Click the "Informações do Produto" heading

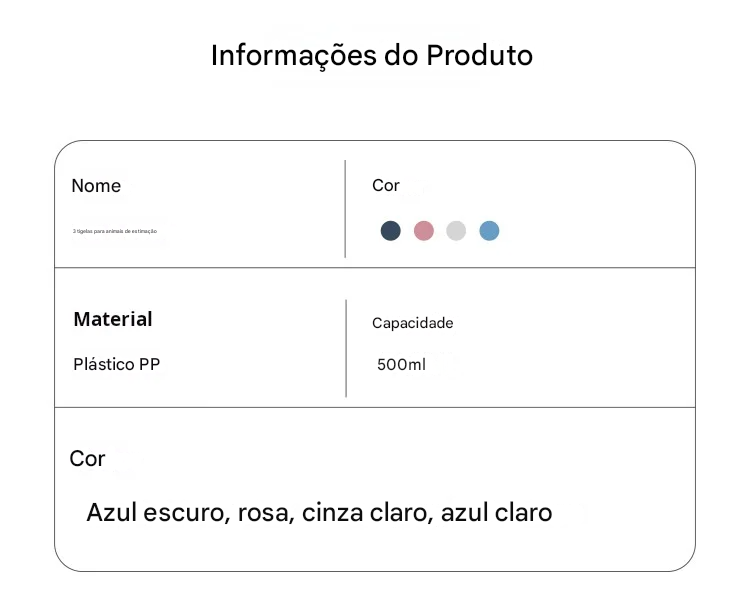[x=372, y=55]
